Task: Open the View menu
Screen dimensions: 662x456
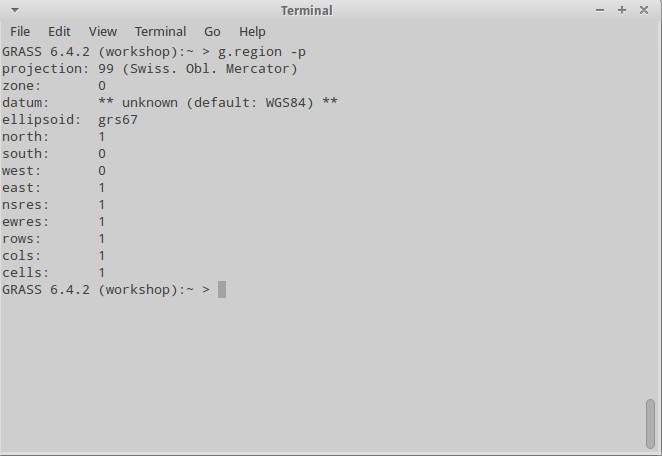Action: 103,32
